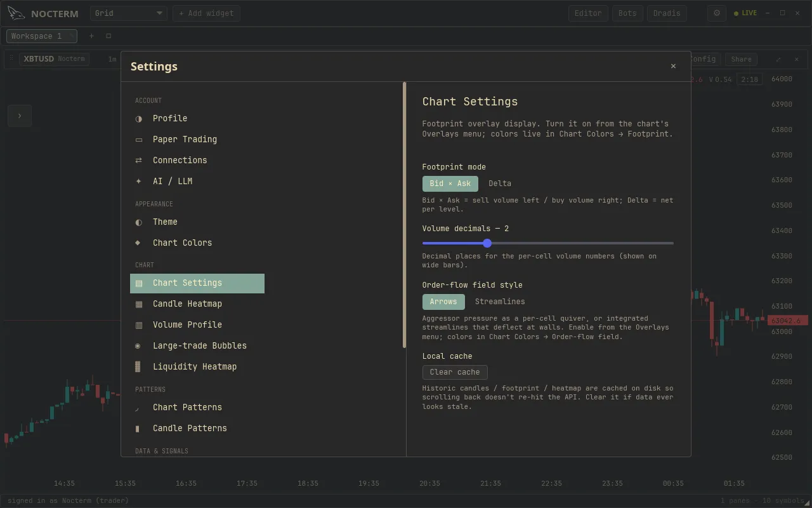Click the Paper Trading icon
The image size is (812, 508).
139,140
